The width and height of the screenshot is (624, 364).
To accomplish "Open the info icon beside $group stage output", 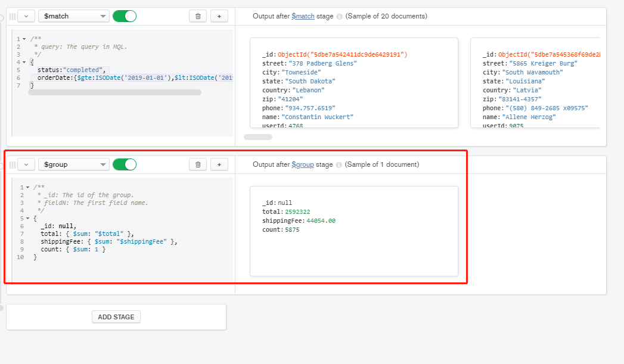I will [339, 164].
